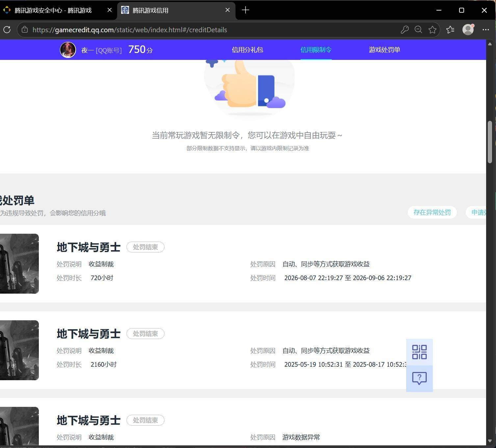Minimize the browser window
496x448 pixels.
(439, 10)
